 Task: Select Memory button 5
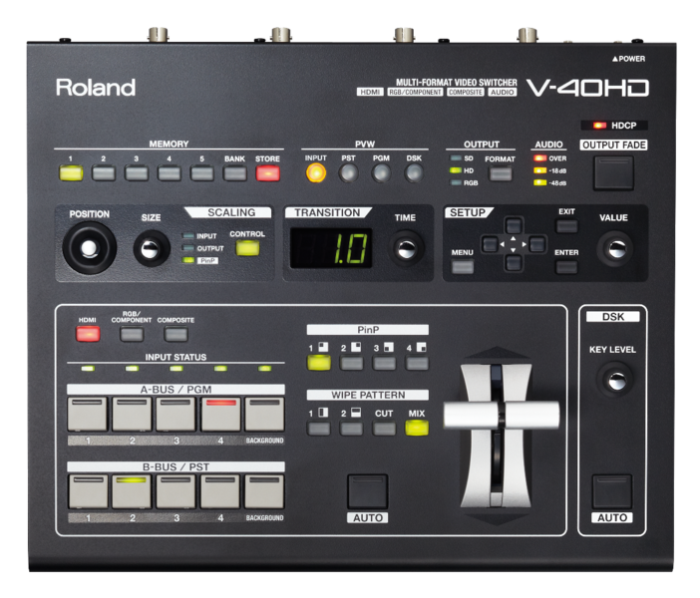tap(202, 172)
